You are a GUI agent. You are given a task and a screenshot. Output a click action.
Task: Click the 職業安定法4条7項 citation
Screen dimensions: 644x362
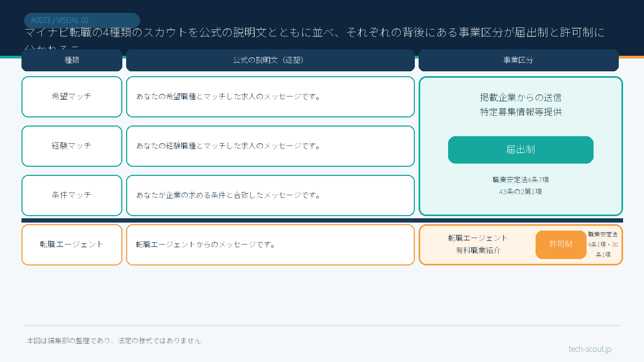pos(521,180)
